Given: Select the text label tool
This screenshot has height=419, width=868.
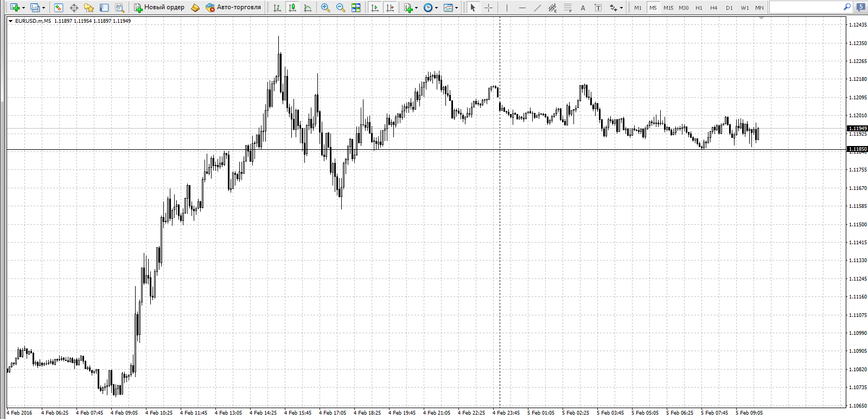Looking at the screenshot, I should (x=598, y=8).
